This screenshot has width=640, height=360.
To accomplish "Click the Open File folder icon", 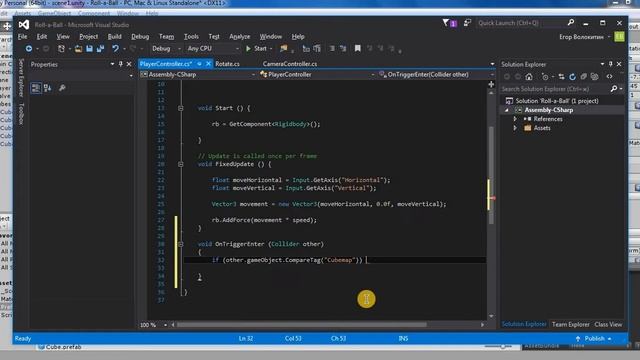I will pyautogui.click(x=78, y=49).
